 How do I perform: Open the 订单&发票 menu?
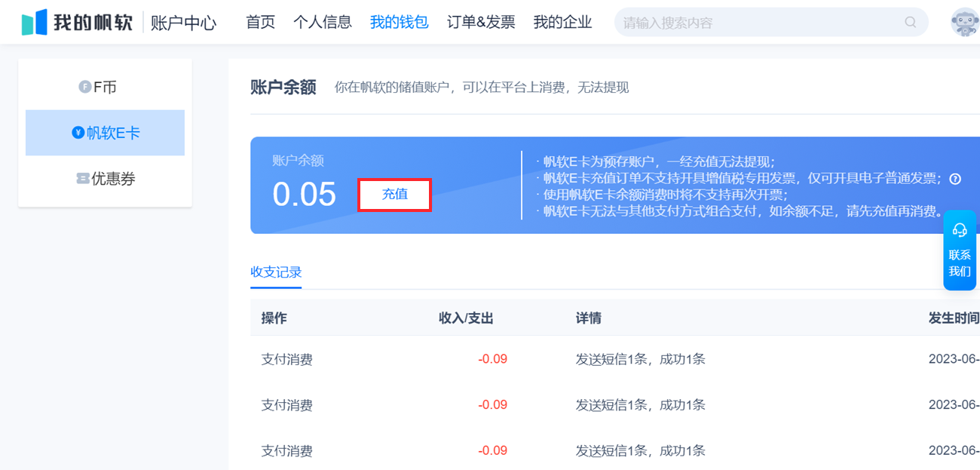click(x=481, y=22)
